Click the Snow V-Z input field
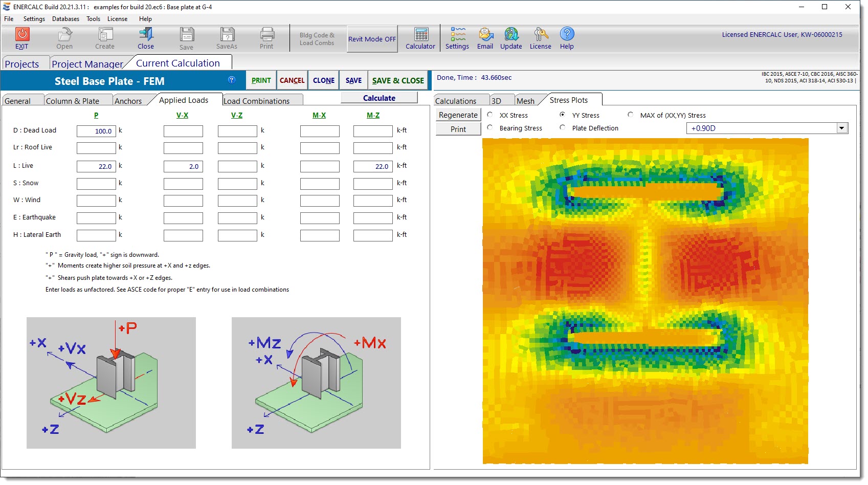The width and height of the screenshot is (868, 485). [x=237, y=184]
